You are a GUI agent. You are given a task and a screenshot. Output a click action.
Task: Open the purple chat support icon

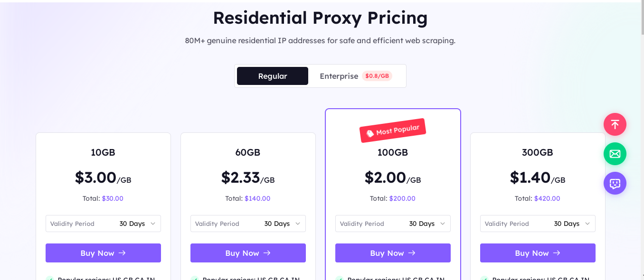pyautogui.click(x=615, y=183)
